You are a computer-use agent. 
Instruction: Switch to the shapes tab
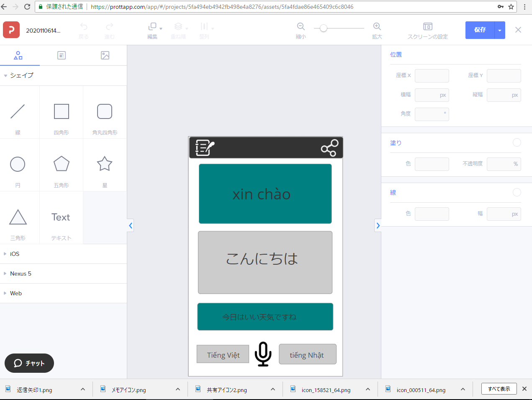[x=18, y=55]
